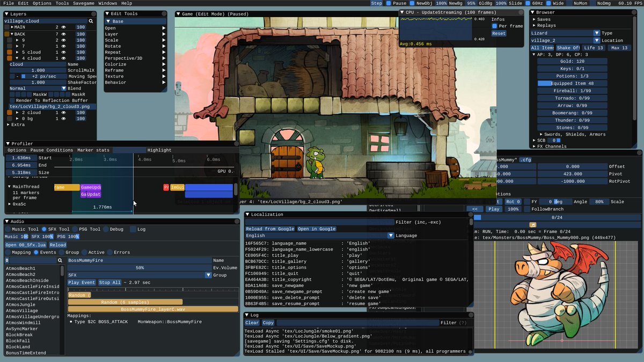Collapse the Log panel title triangle
Screen dimensions: 644x362
[247, 315]
